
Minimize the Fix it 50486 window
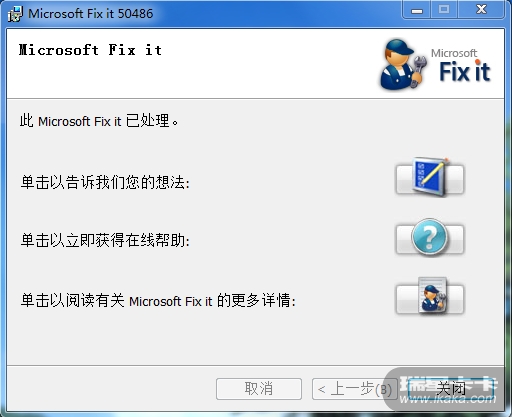(417, 10)
